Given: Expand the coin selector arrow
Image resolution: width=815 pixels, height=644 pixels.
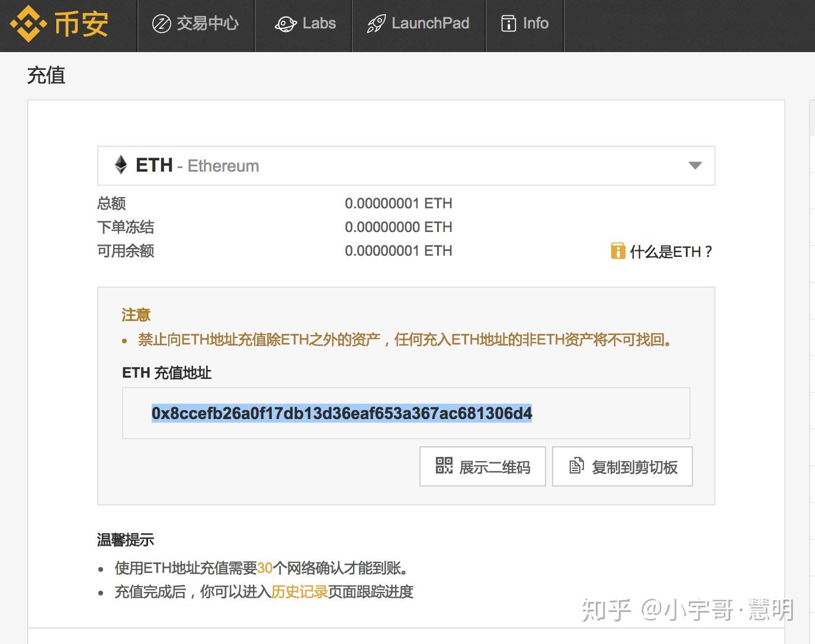Looking at the screenshot, I should click(694, 166).
